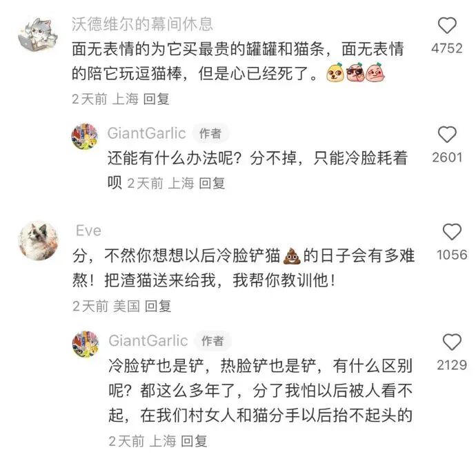Tap the 作者 badge in last reply
Viewport: 476px width, 457px height.
[x=212, y=341]
